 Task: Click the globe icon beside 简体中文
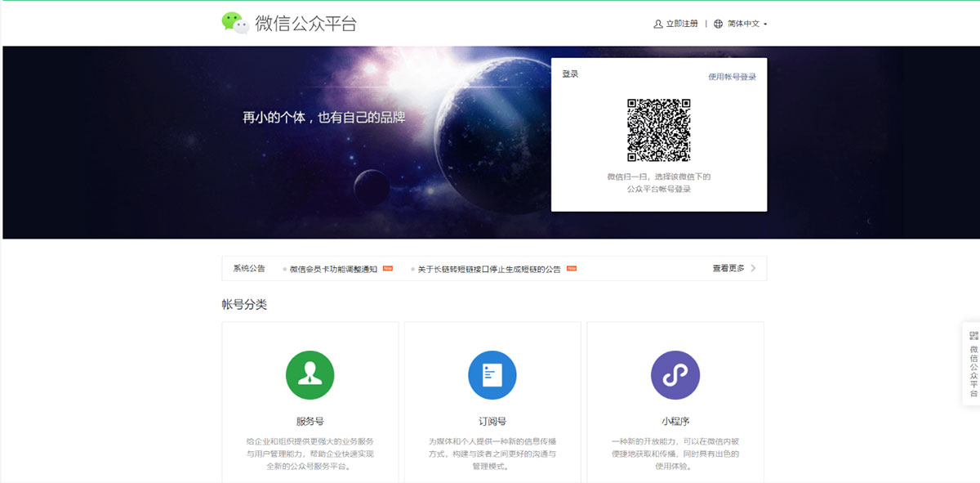718,24
